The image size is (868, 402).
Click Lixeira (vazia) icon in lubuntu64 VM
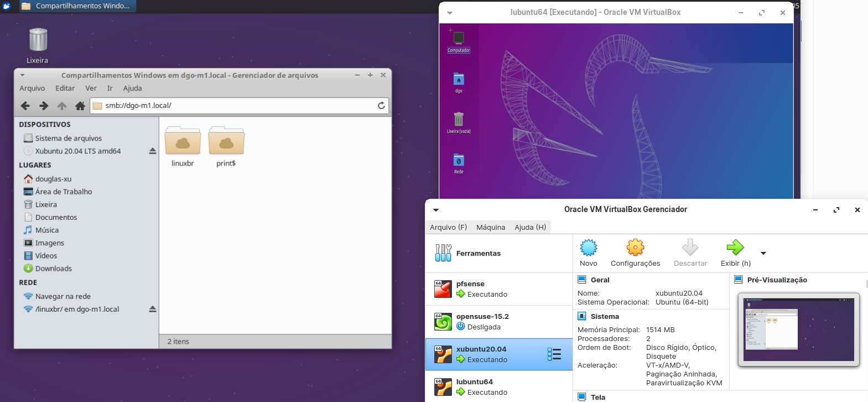click(459, 123)
